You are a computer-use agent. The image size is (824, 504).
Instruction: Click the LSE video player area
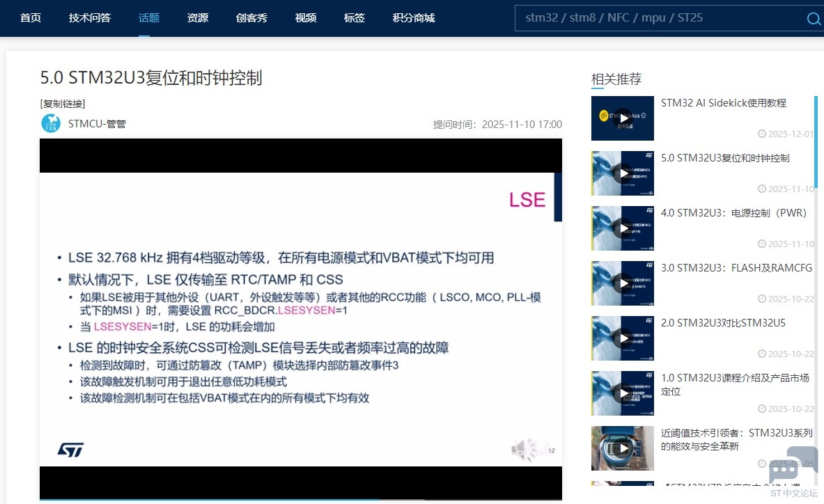tap(301, 319)
